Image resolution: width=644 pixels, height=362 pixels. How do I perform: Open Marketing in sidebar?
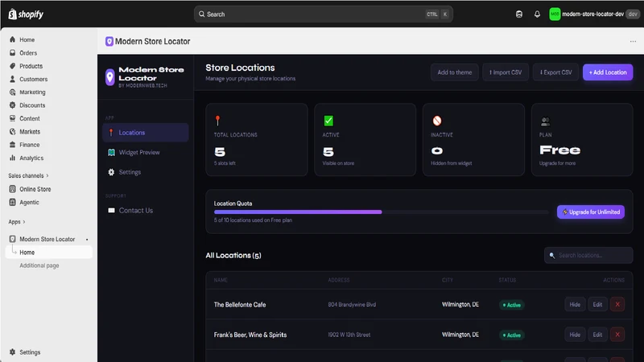click(x=32, y=93)
